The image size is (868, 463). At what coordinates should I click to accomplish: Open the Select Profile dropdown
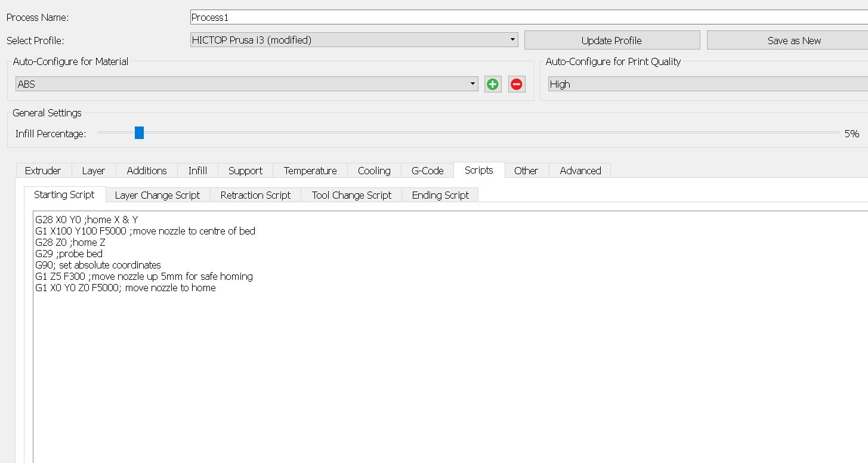click(x=354, y=40)
